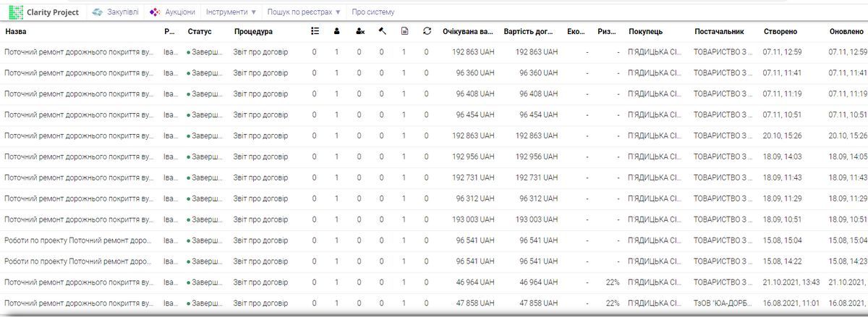Click the Аукціони colored diamonds icon

coord(154,12)
